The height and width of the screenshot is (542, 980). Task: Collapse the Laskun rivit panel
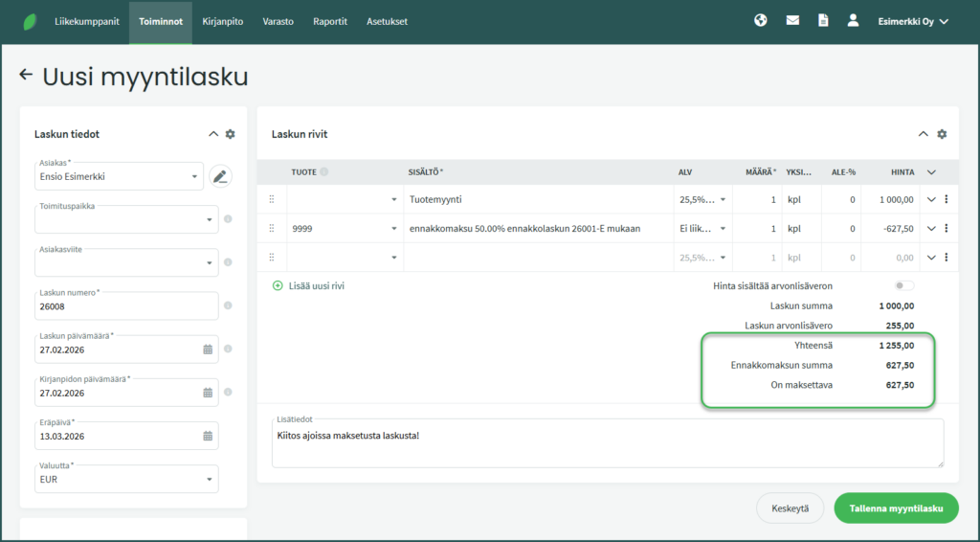click(923, 134)
